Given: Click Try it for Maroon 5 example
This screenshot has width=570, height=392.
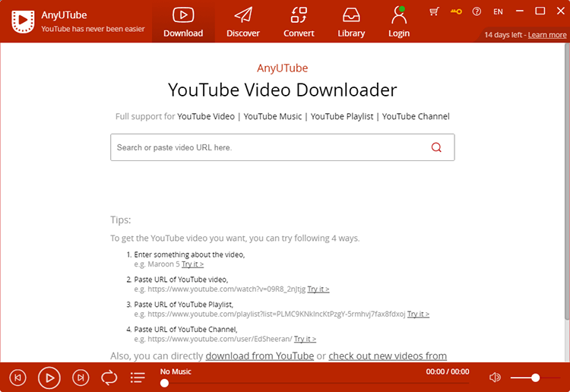Looking at the screenshot, I should [x=193, y=264].
